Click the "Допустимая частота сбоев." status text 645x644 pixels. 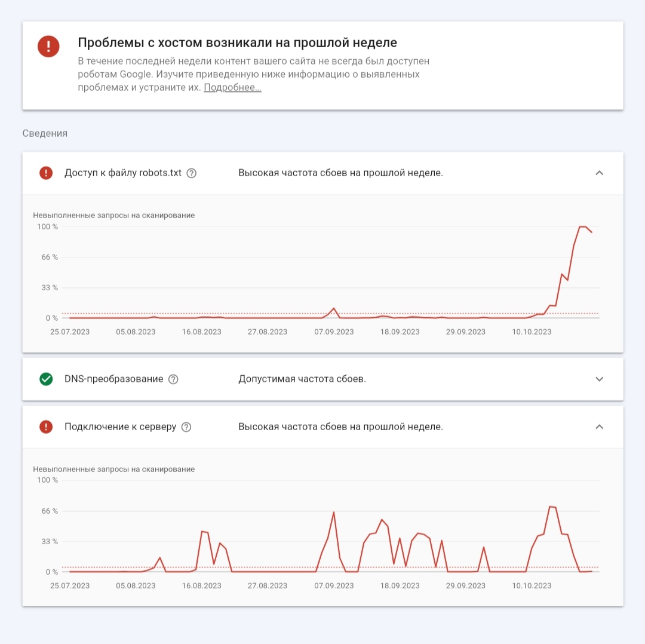coord(302,379)
